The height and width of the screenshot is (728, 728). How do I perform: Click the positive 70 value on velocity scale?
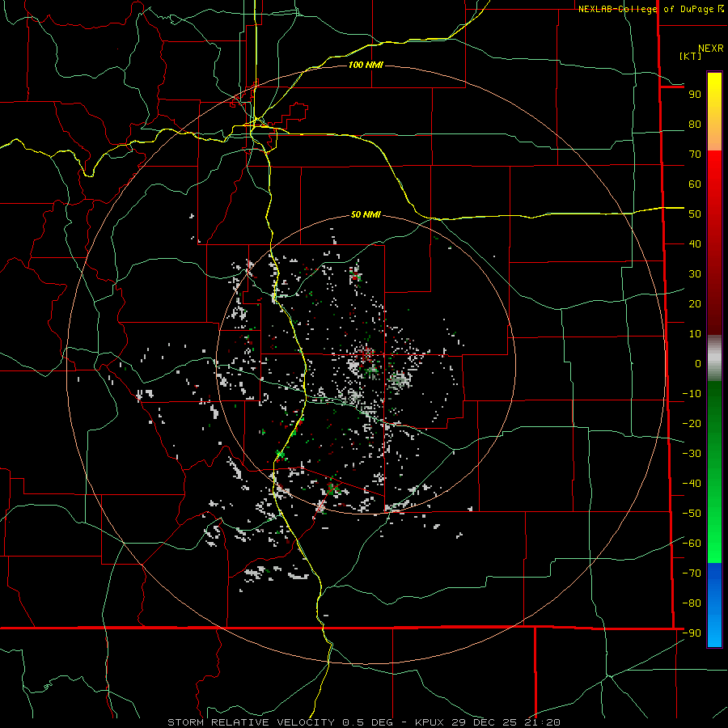[x=695, y=154]
